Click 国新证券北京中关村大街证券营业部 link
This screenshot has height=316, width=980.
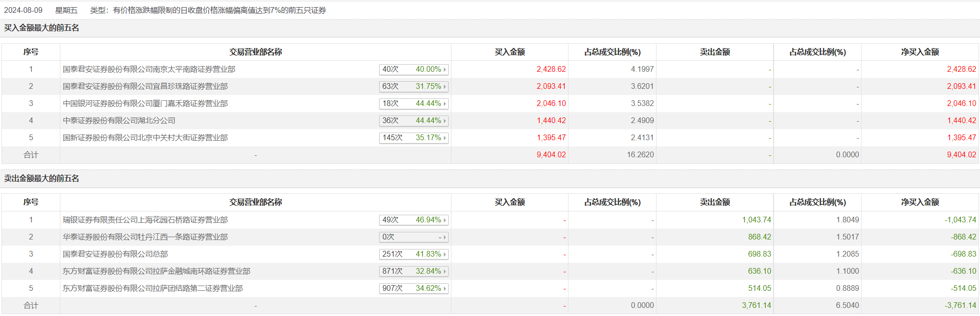(145, 138)
